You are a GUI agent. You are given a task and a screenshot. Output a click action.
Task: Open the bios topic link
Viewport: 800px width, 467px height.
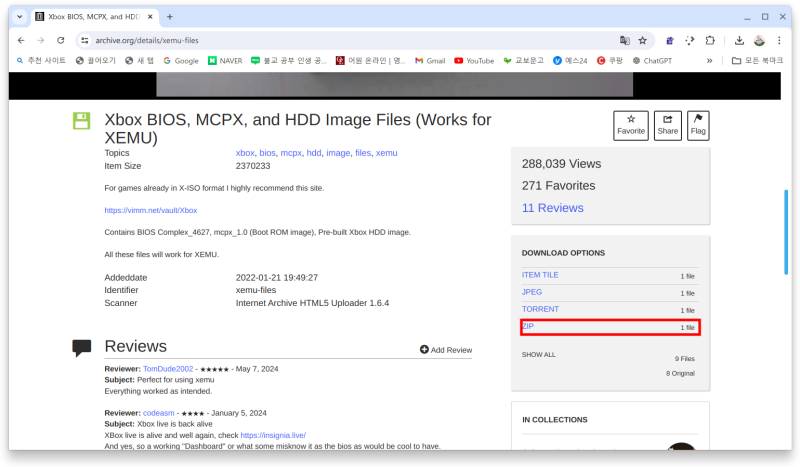(267, 153)
